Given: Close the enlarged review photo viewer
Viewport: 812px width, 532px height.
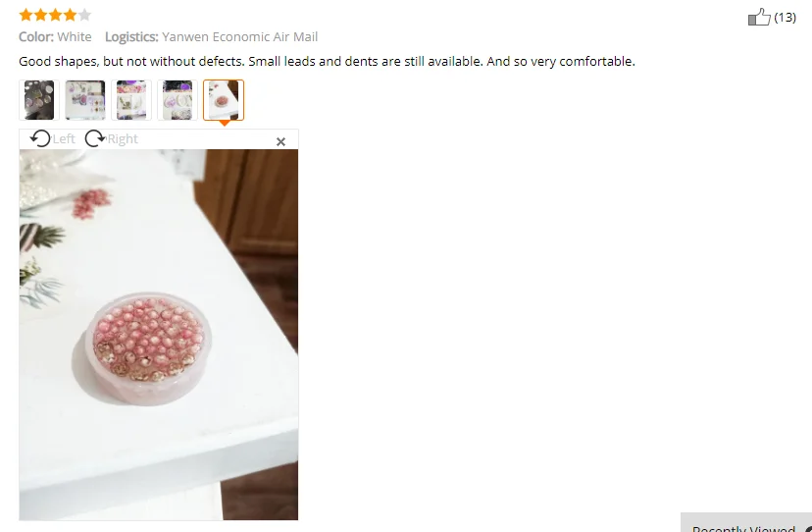Looking at the screenshot, I should tap(280, 141).
